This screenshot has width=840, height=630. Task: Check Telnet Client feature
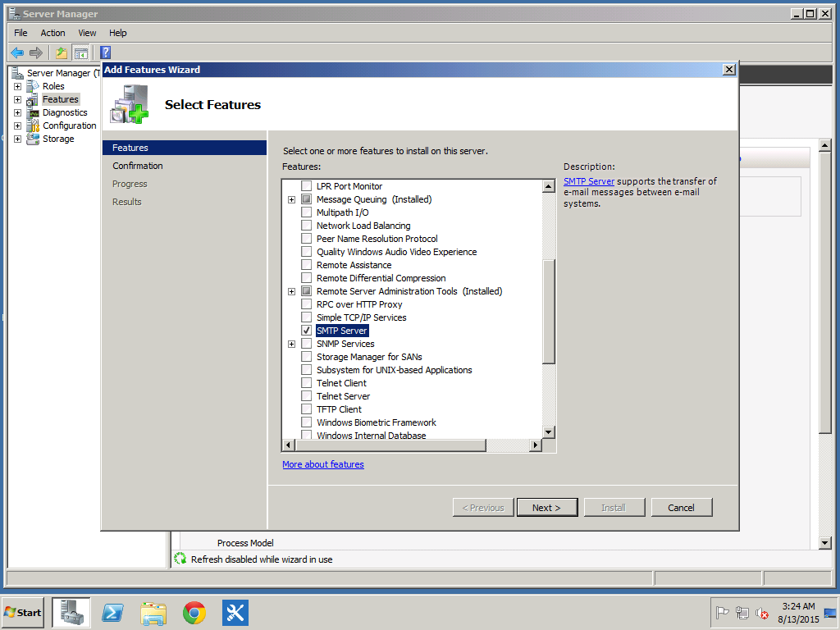click(x=307, y=383)
